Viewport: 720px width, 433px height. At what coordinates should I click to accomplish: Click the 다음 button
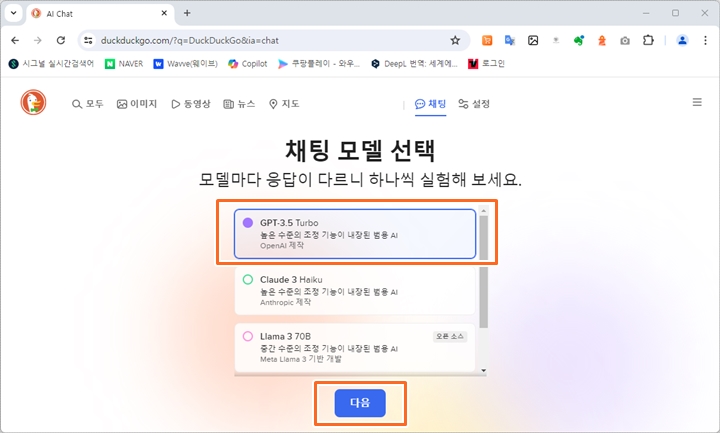pos(360,403)
